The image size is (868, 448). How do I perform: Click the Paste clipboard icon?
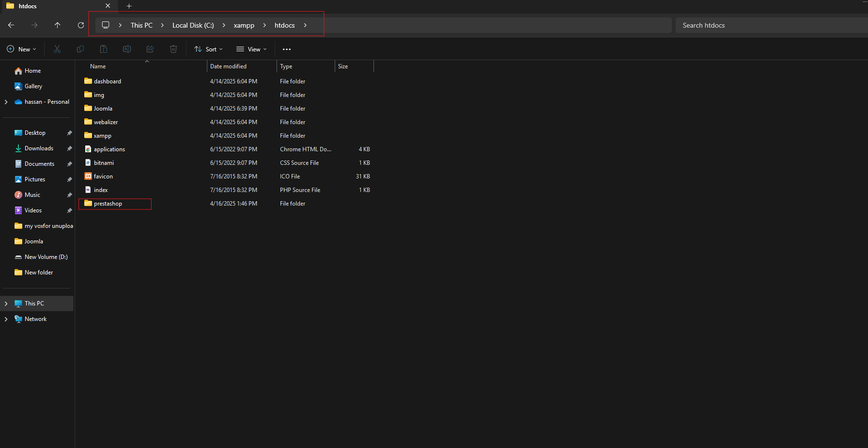pyautogui.click(x=104, y=49)
